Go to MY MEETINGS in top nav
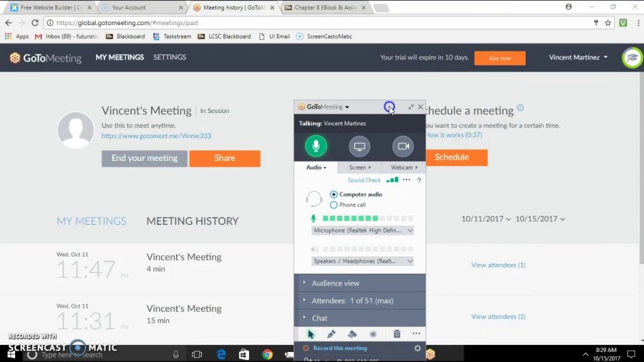Image resolution: width=644 pixels, height=362 pixels. click(119, 57)
